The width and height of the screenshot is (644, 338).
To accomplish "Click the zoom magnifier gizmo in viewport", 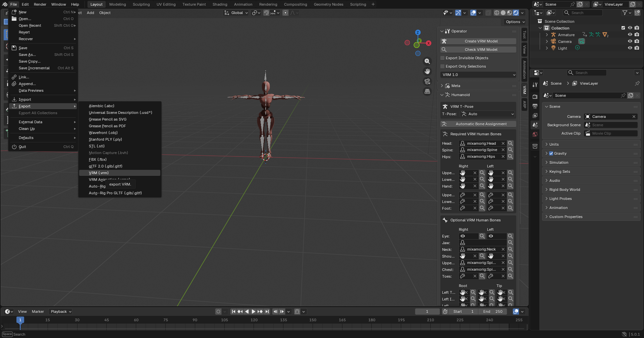I will [427, 61].
